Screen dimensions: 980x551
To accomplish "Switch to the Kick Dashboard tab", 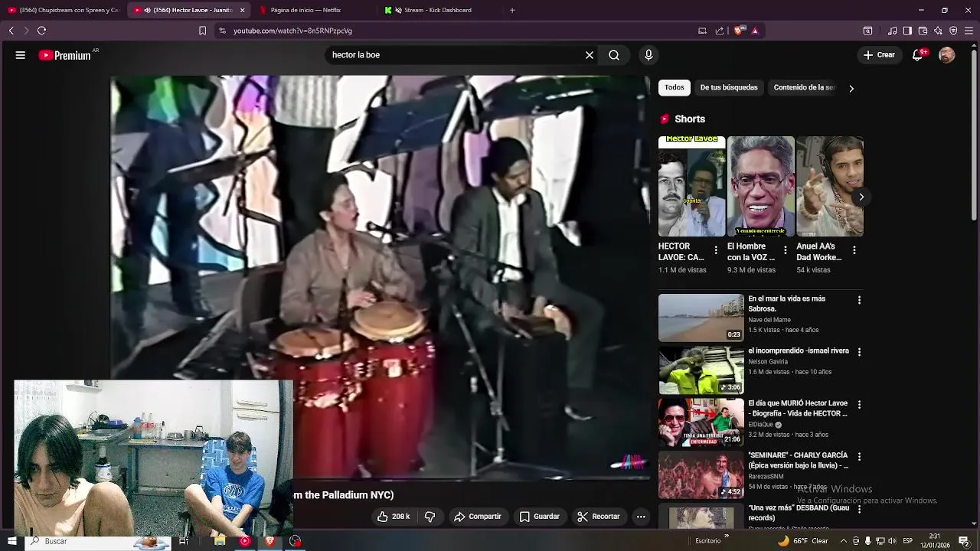I will click(439, 10).
